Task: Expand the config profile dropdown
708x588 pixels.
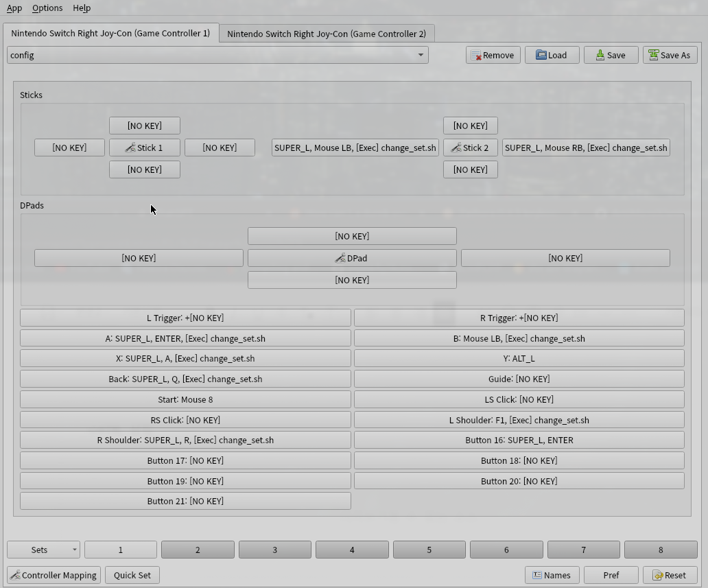Action: coord(217,55)
